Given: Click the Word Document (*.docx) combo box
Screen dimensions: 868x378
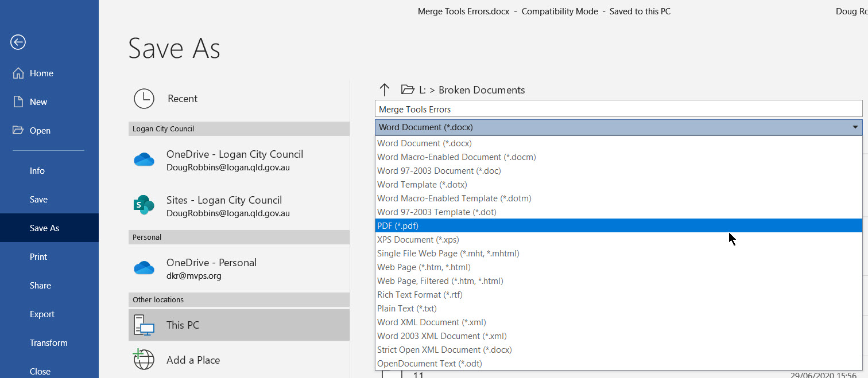Looking at the screenshot, I should (x=618, y=127).
